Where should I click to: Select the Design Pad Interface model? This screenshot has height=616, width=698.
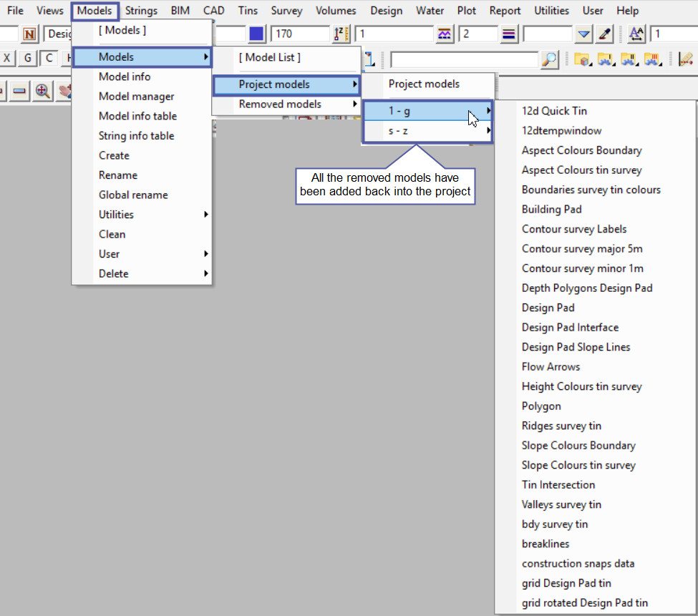[x=595, y=328]
